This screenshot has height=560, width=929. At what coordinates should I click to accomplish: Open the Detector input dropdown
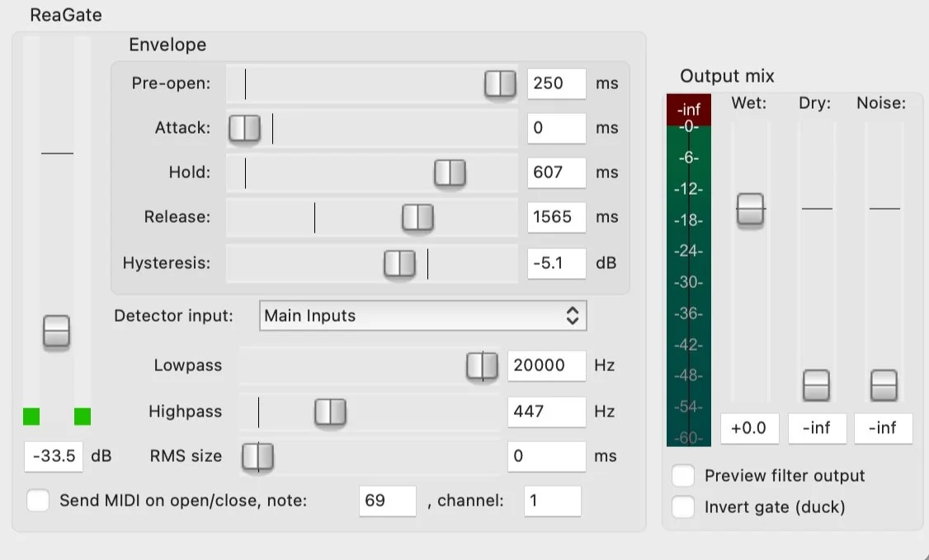423,316
